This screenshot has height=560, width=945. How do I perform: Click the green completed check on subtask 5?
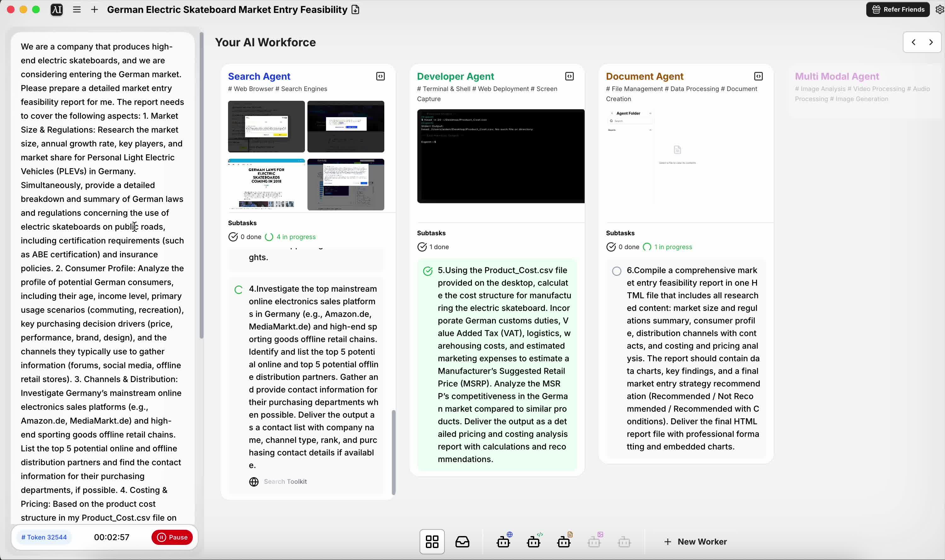(427, 271)
